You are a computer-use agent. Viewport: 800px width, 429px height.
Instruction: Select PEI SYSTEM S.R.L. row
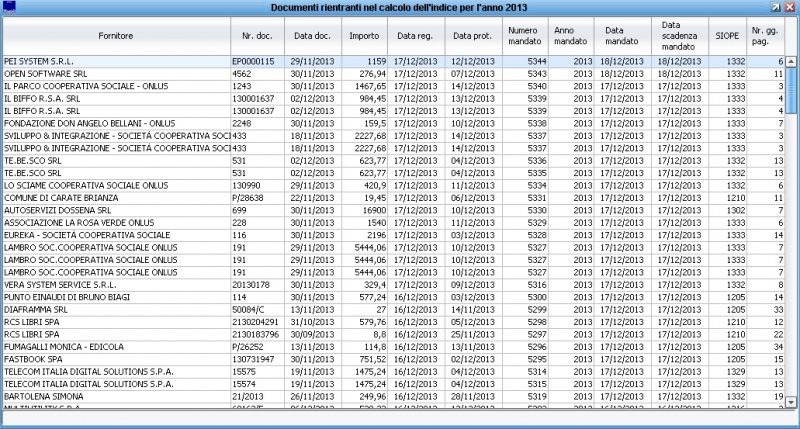pyautogui.click(x=393, y=61)
